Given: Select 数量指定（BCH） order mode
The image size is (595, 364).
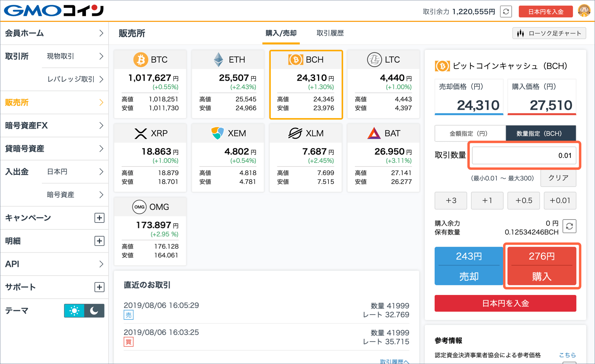Looking at the screenshot, I should point(541,133).
